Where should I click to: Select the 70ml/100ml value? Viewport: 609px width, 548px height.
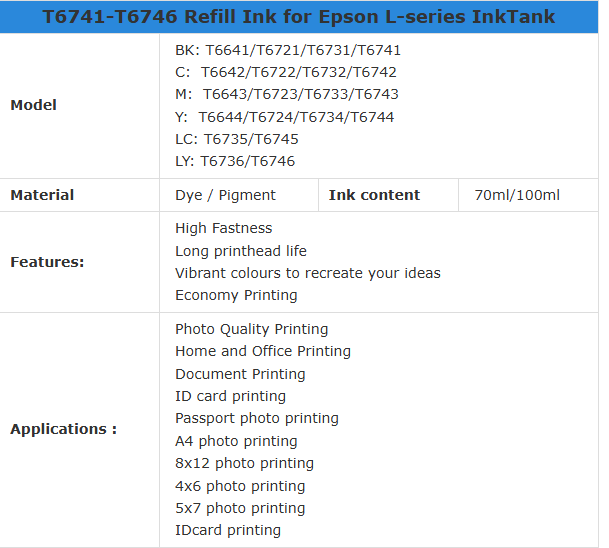pos(517,195)
